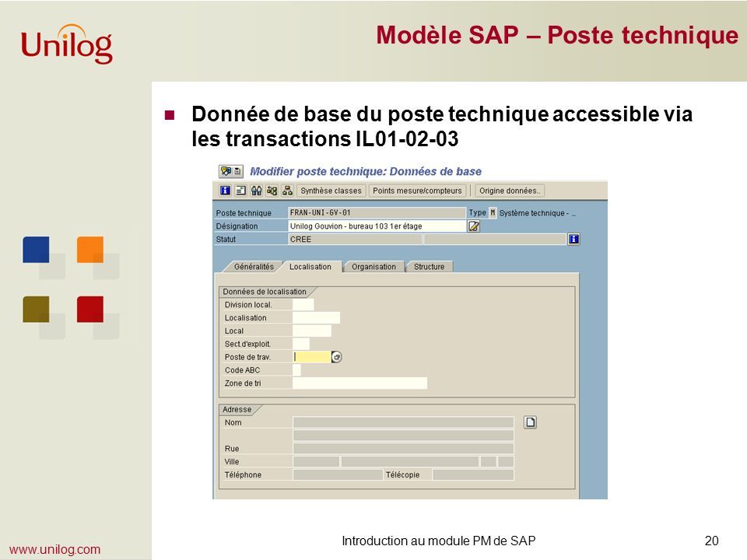Select the Localisation tab
Viewport: 747px width, 560px height.
coord(310,267)
